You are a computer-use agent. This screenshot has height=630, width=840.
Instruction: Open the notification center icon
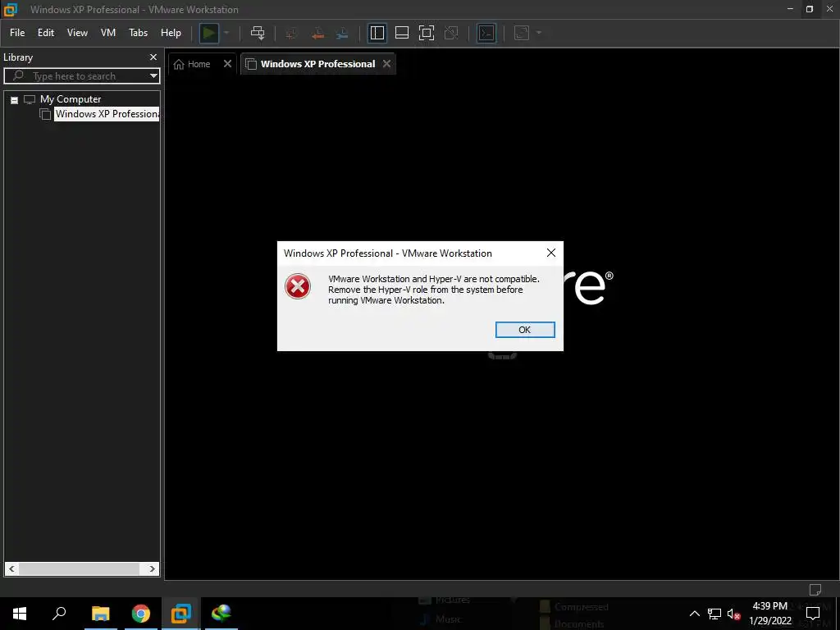pos(813,614)
